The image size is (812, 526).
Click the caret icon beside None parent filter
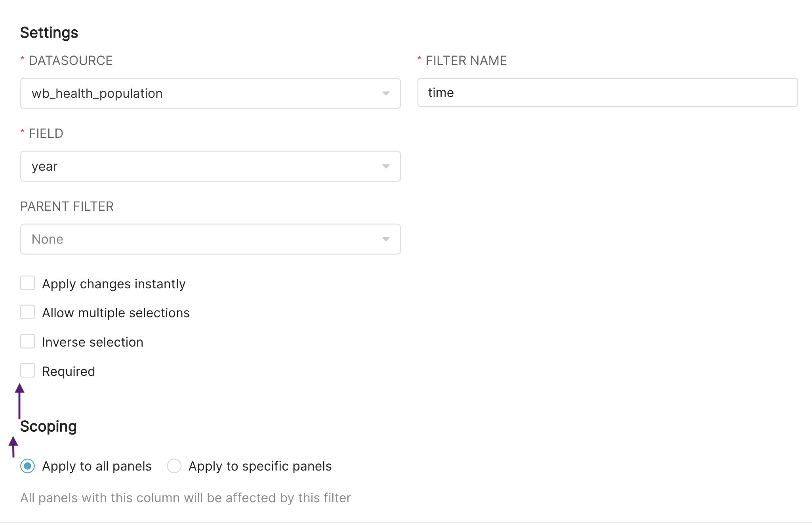click(386, 239)
